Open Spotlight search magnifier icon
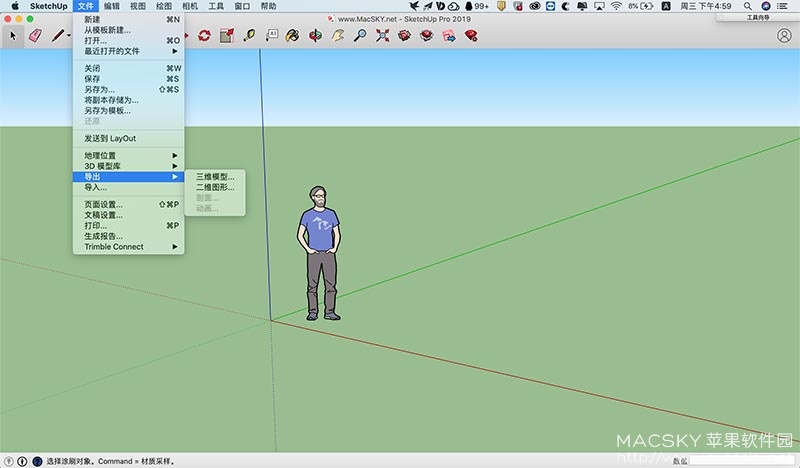Image resolution: width=800 pixels, height=468 pixels. [x=747, y=6]
